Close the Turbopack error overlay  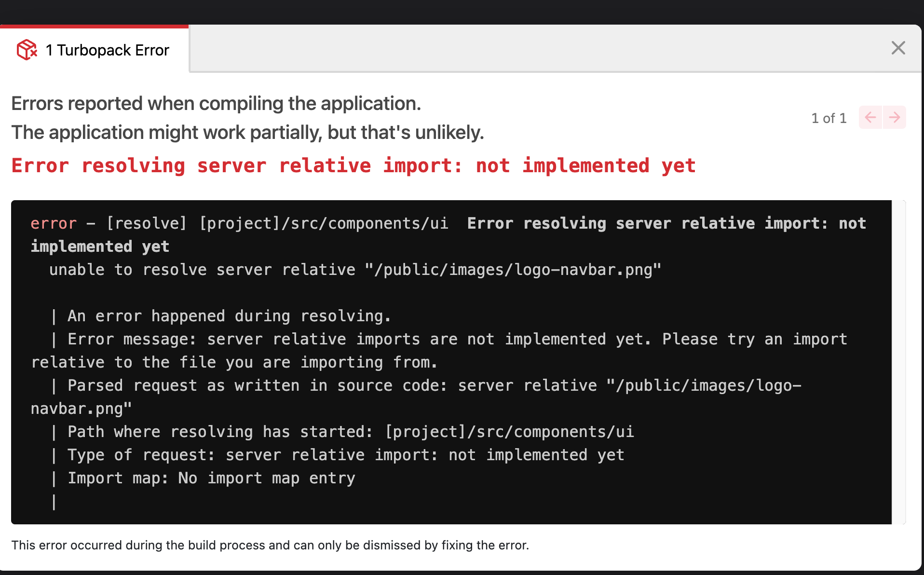tap(898, 48)
